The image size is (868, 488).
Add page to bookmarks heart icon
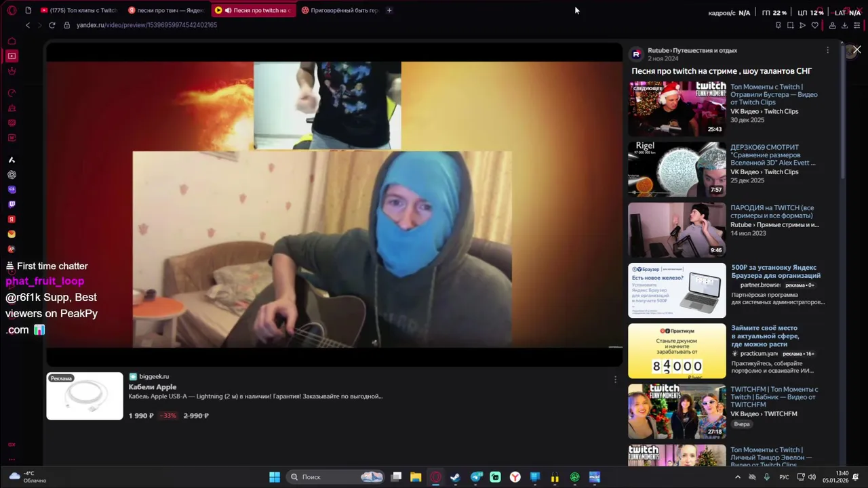coord(814,25)
